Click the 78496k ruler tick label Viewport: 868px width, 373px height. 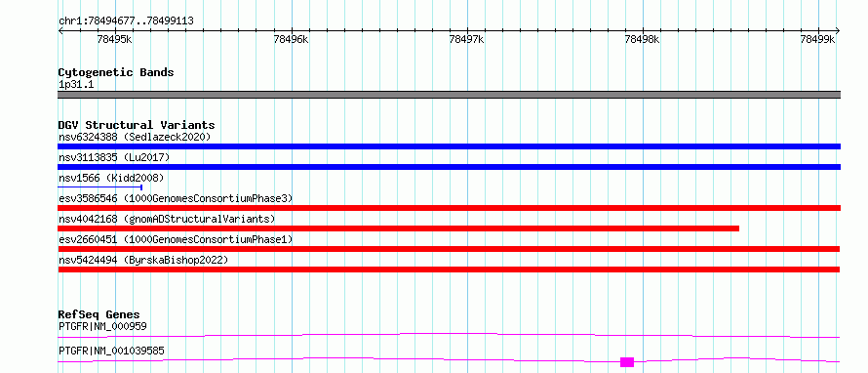pyautogui.click(x=292, y=39)
